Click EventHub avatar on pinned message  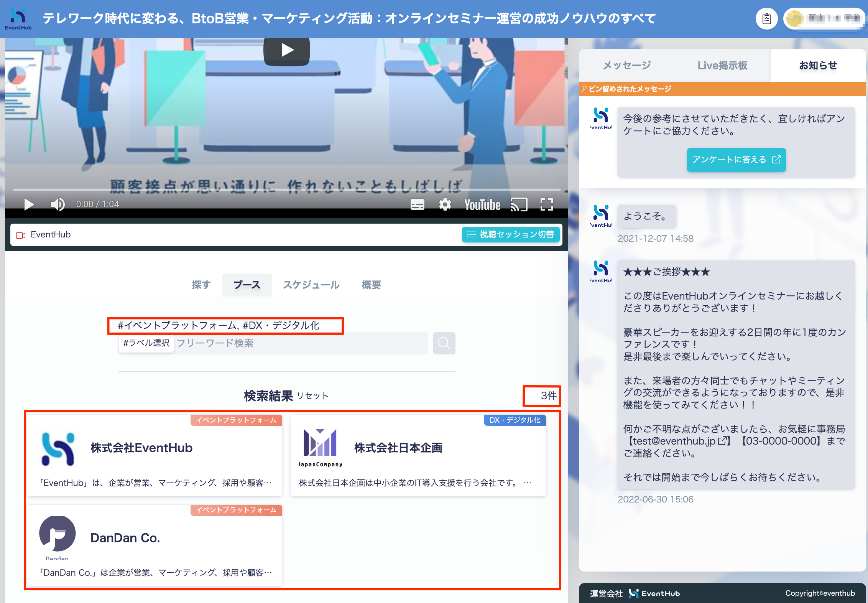pyautogui.click(x=601, y=119)
